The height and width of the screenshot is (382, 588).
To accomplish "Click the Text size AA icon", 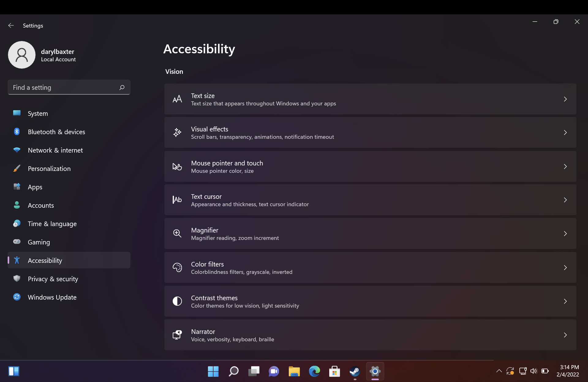I will coord(177,99).
